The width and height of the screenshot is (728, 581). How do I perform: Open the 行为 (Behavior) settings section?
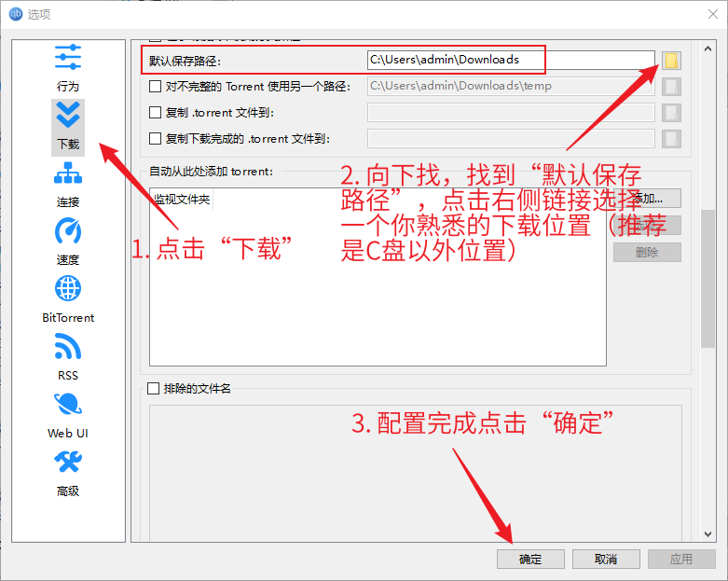click(68, 67)
